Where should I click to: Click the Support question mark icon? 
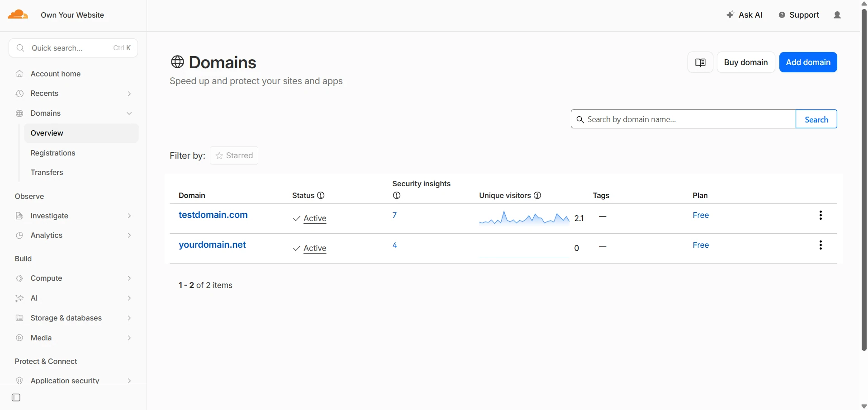click(x=782, y=15)
